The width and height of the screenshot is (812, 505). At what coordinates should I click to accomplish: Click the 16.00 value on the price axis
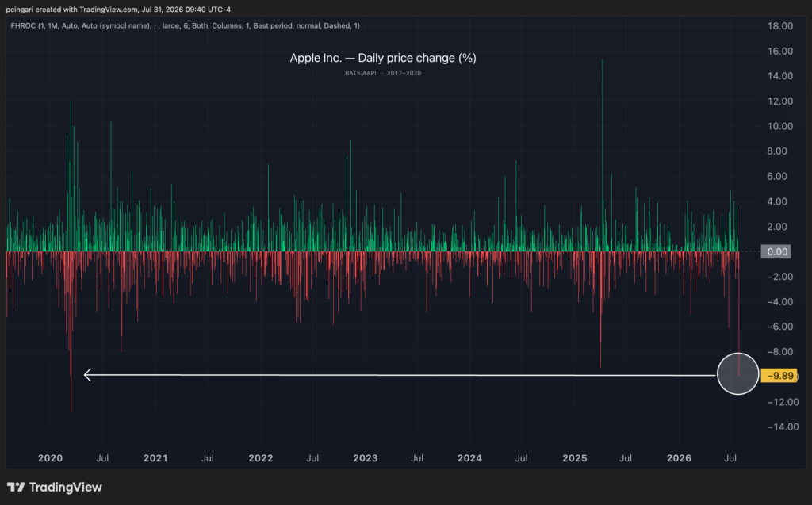click(x=780, y=51)
